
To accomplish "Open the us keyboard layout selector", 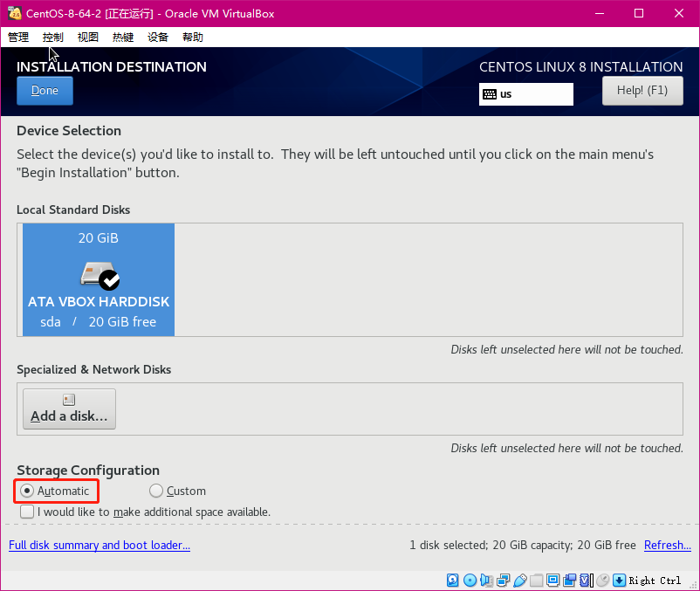I will 526,94.
